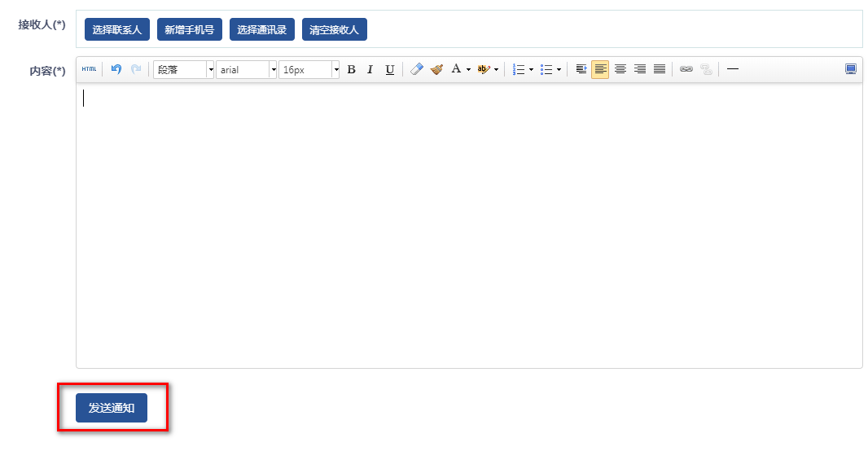Image resolution: width=868 pixels, height=451 pixels.
Task: Activate the format painter brush
Action: 436,69
